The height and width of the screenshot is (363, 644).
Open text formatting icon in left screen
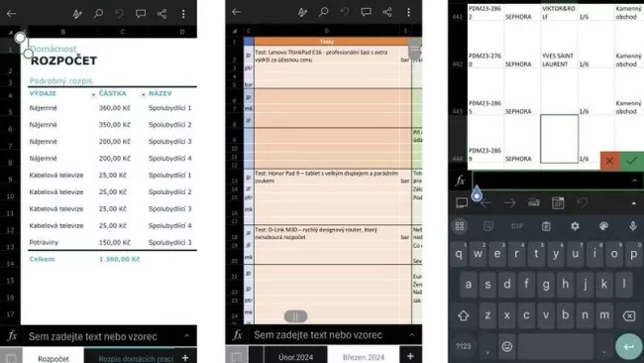(77, 14)
